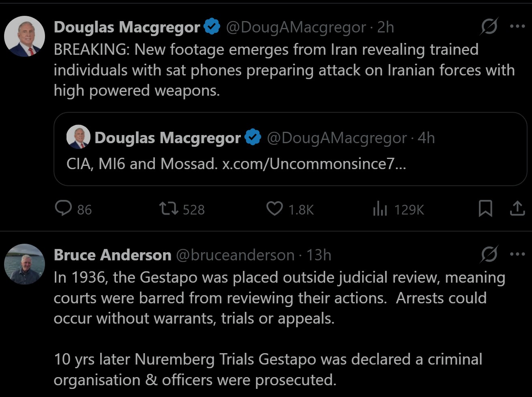
Task: Bookmark Douglas Macgregor's post
Action: point(485,209)
